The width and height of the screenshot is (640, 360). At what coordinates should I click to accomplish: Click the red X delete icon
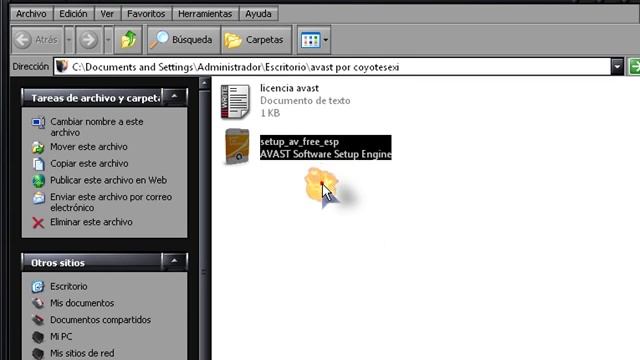point(38,223)
